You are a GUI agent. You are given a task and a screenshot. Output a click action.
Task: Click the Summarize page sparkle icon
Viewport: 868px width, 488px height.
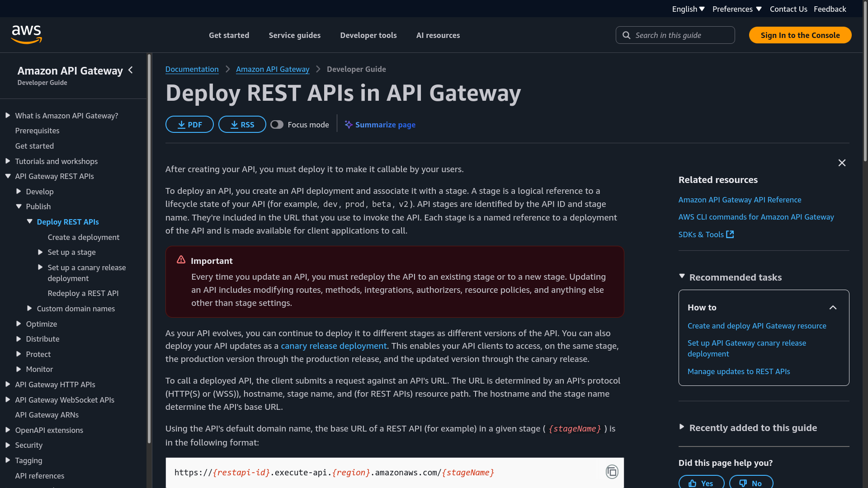349,125
